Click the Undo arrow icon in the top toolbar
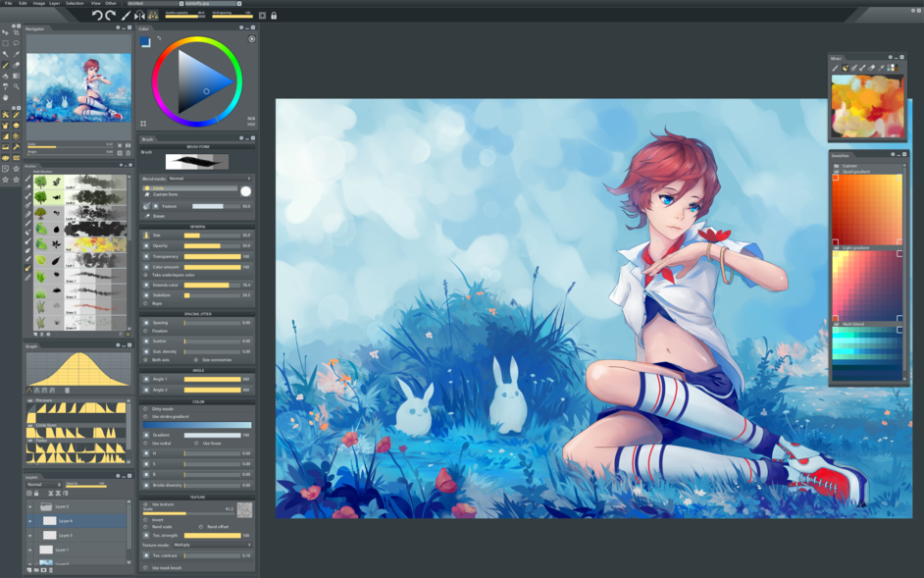Screen dimensions: 924x578 point(98,15)
